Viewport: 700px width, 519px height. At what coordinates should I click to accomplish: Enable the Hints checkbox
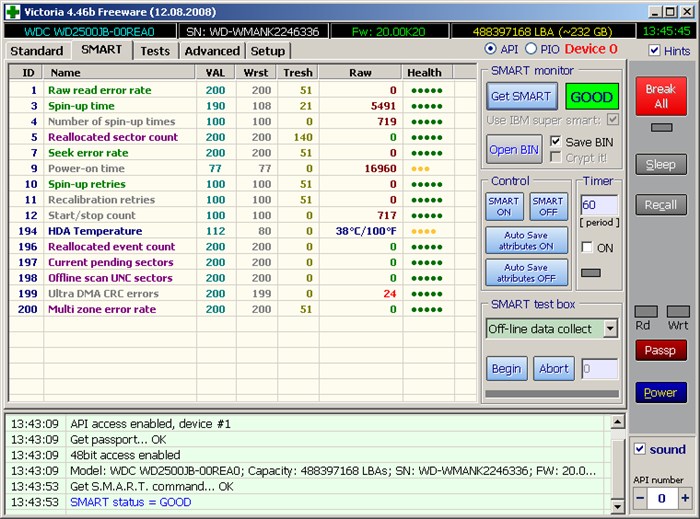tap(654, 50)
